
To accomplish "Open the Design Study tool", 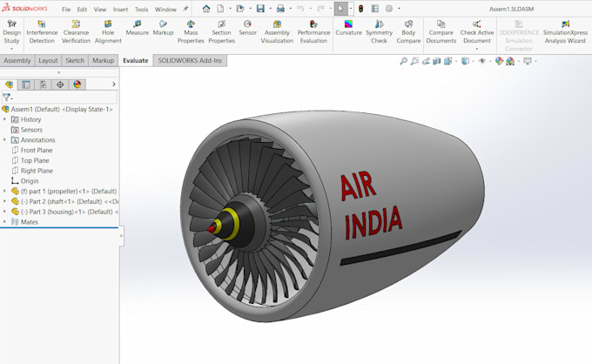I will [11, 32].
